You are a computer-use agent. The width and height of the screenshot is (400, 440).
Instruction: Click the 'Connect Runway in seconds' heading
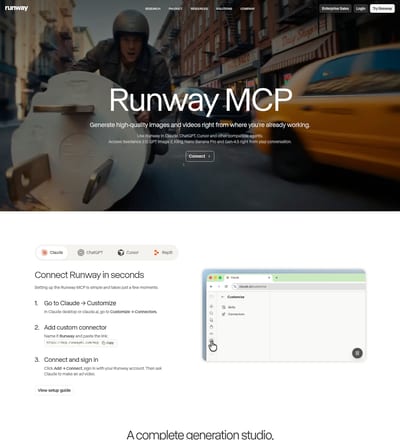[x=89, y=275]
